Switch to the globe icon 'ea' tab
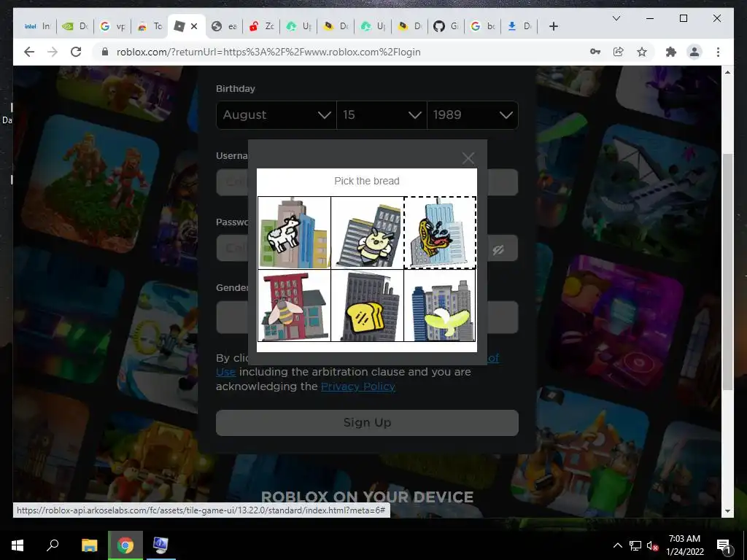The width and height of the screenshot is (747, 560). (x=224, y=26)
